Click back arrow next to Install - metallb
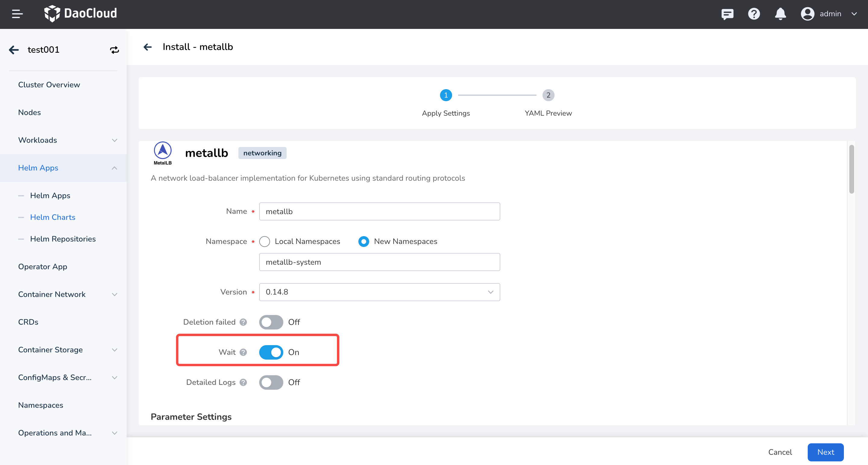The image size is (868, 465). 148,47
